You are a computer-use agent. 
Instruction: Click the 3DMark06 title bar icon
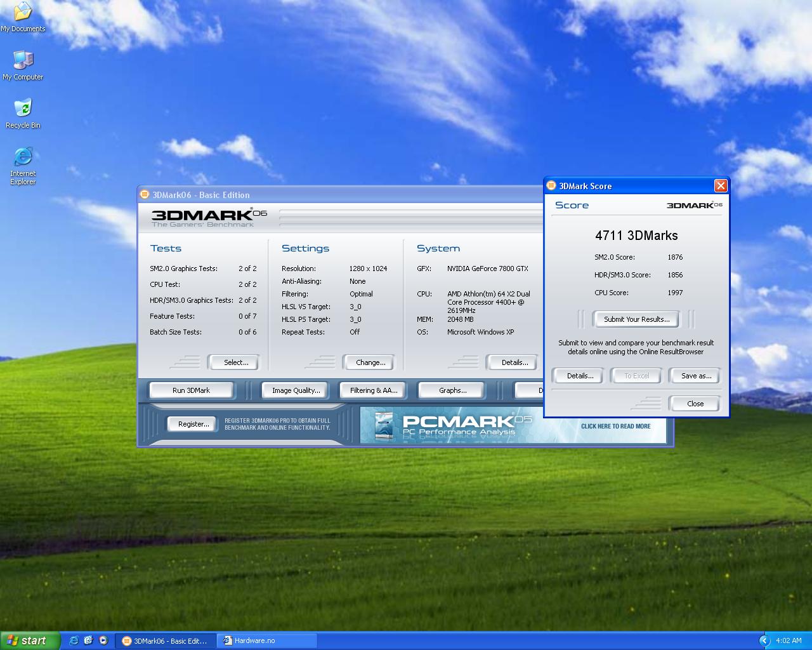click(145, 194)
